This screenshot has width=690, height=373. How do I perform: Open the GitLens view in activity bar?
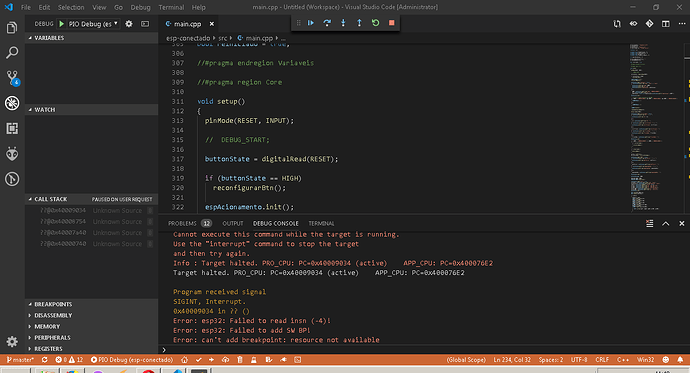12,179
